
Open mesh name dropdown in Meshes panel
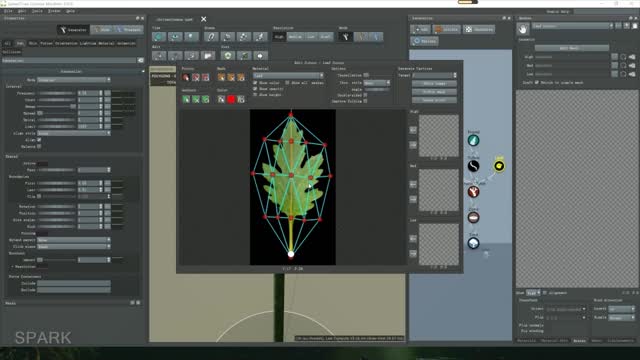[573, 26]
